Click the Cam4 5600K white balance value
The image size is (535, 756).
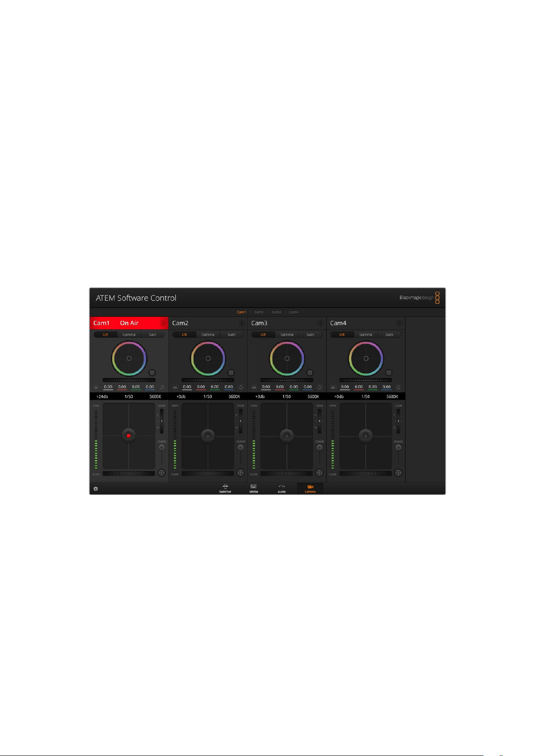[x=392, y=397]
